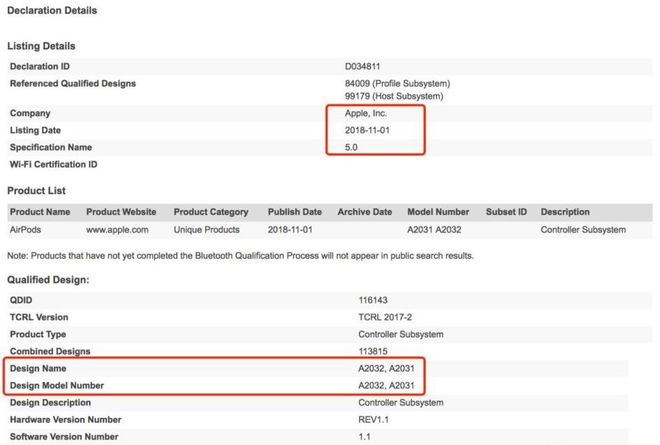Select the A2032, A2031 Design Model Number value

[386, 386]
